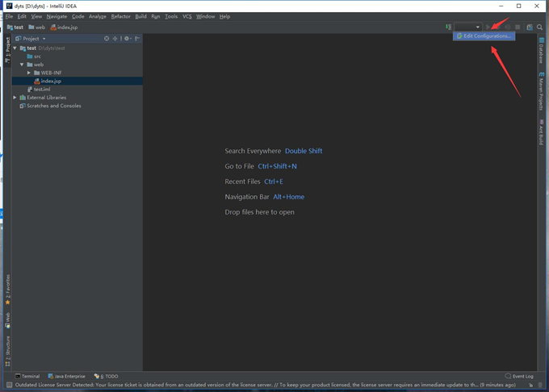The height and width of the screenshot is (392, 549).
Task: Click Collapse All icon in Project panel
Action: click(115, 39)
